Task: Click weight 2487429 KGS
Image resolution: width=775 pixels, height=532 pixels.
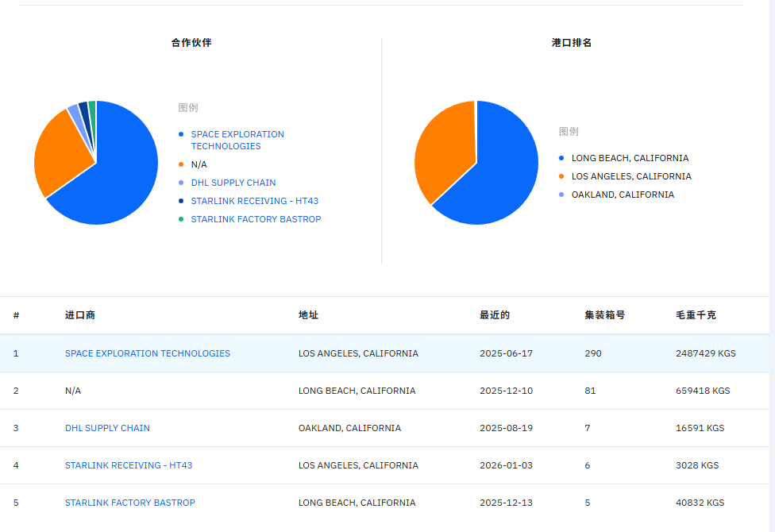Action: point(706,353)
